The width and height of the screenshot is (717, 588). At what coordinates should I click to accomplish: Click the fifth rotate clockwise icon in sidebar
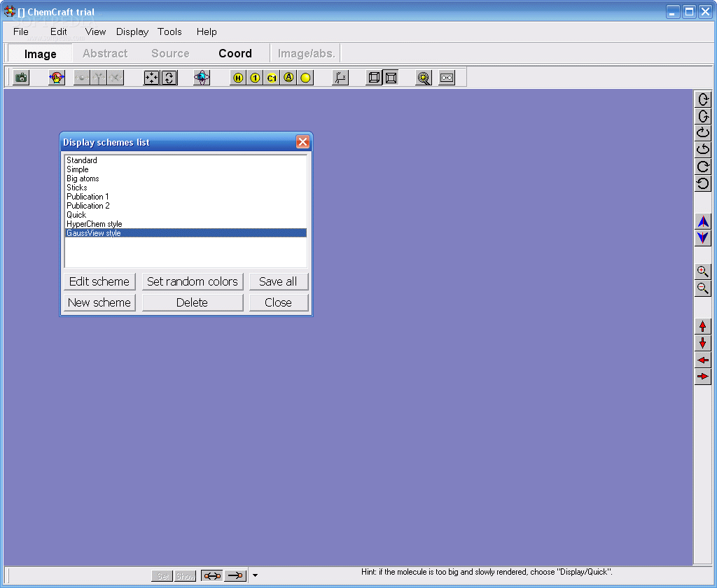click(x=703, y=167)
